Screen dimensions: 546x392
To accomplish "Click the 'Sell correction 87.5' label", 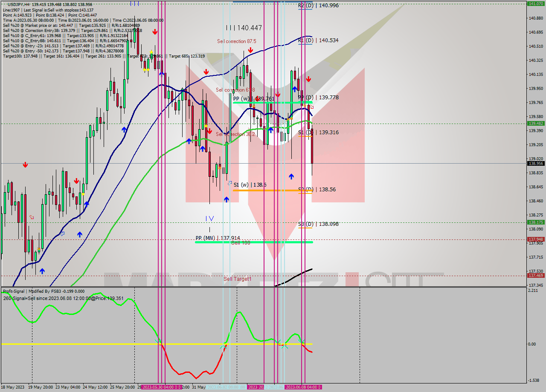I will coord(236,41).
